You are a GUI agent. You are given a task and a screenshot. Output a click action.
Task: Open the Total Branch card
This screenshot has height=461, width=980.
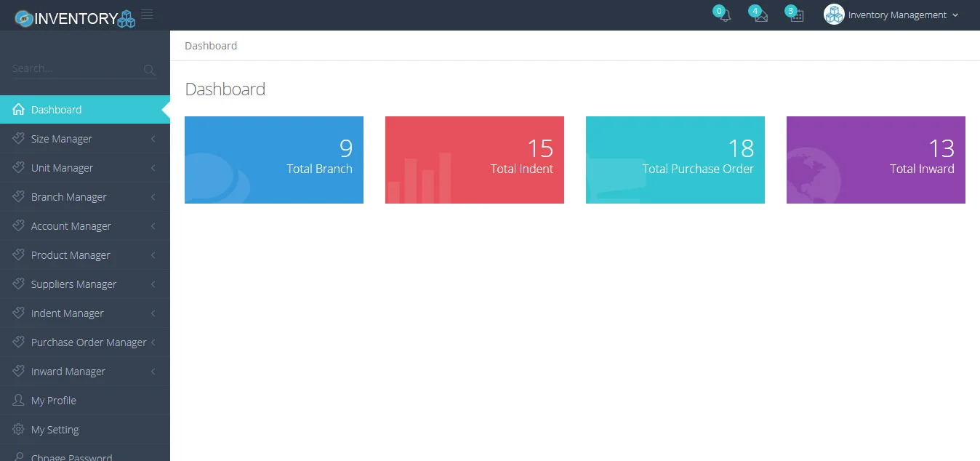point(274,160)
